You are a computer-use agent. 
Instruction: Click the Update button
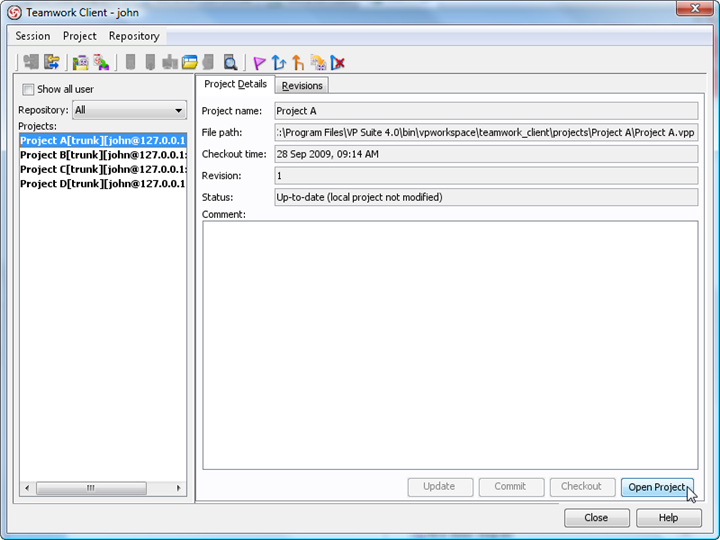pyautogui.click(x=440, y=487)
